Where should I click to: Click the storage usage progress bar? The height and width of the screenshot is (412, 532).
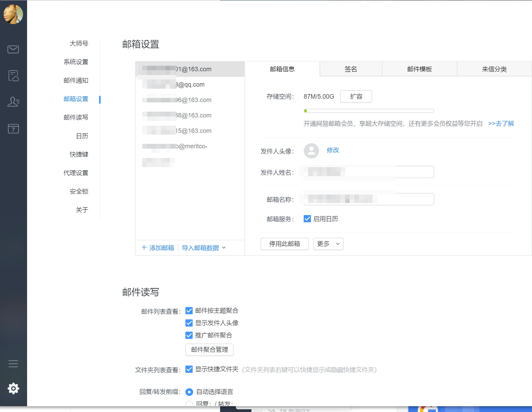[x=369, y=111]
